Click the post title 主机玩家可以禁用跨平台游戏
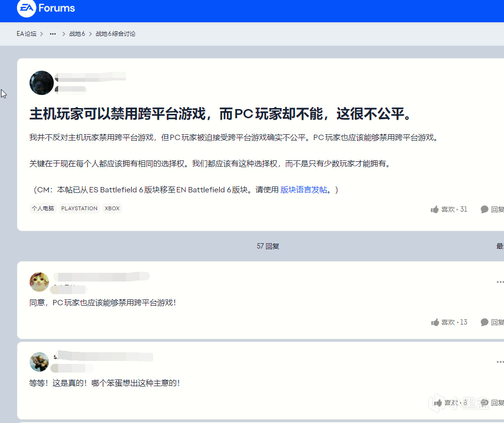 220,114
